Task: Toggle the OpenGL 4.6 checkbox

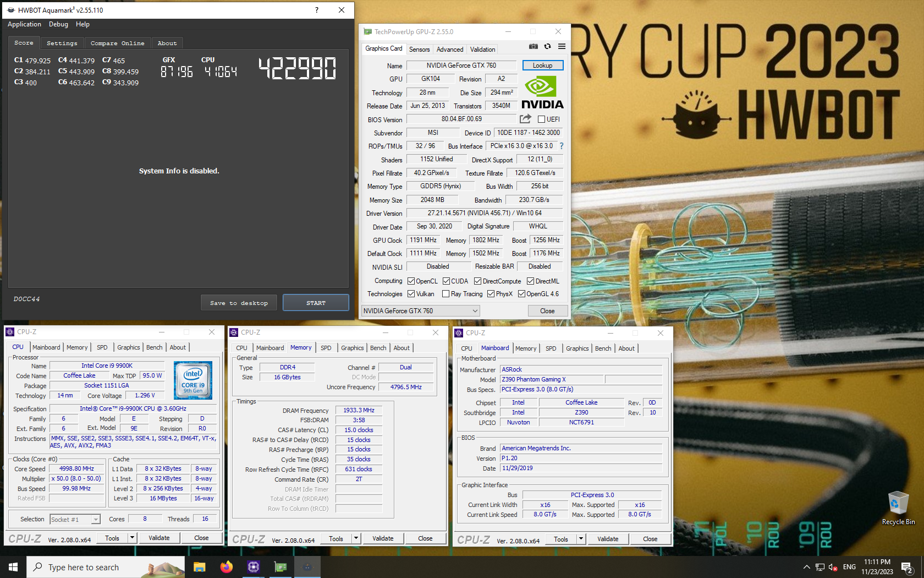Action: click(x=521, y=294)
